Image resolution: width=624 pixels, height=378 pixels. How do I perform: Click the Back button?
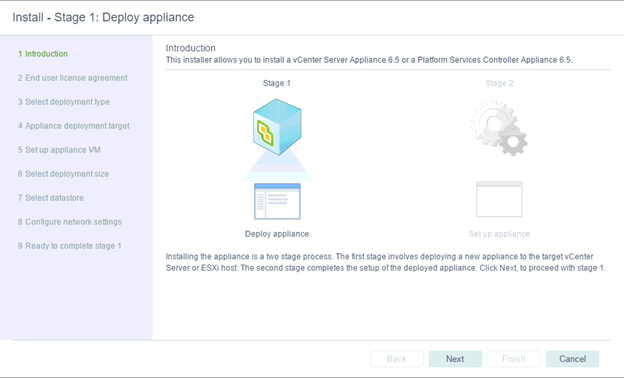(397, 359)
